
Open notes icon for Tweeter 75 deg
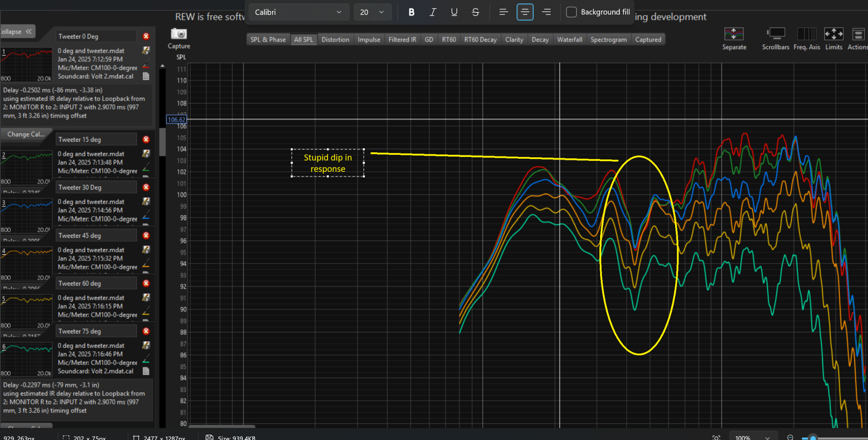pos(146,371)
